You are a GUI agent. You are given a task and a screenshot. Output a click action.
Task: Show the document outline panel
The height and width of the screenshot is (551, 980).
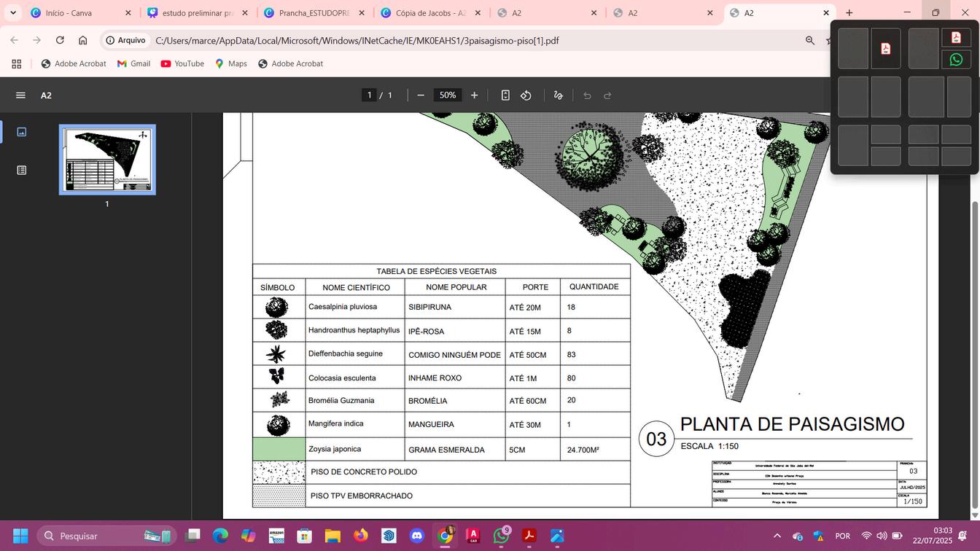[x=22, y=170]
